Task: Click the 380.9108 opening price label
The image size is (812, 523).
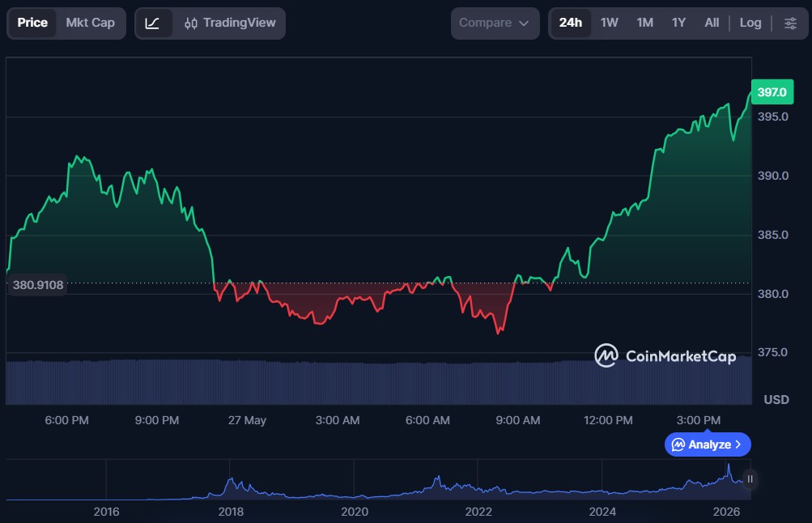Action: 38,285
